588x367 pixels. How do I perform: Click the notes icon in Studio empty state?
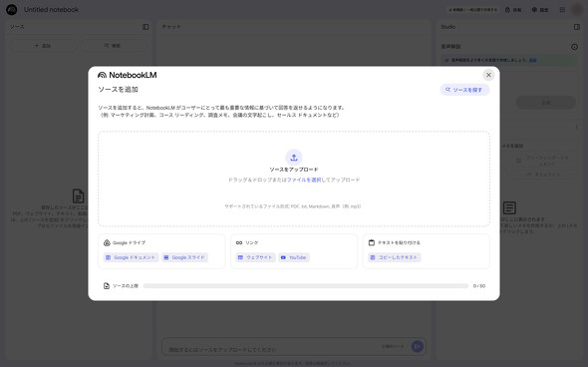[509, 207]
